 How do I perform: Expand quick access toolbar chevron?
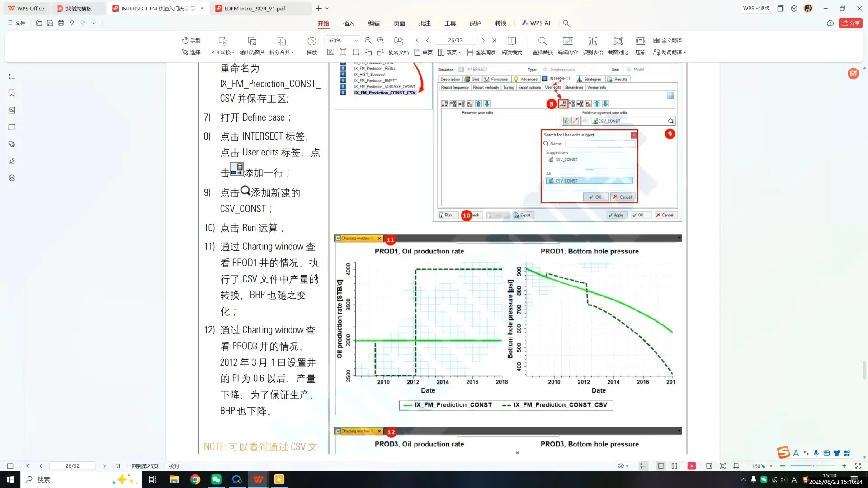(x=94, y=23)
